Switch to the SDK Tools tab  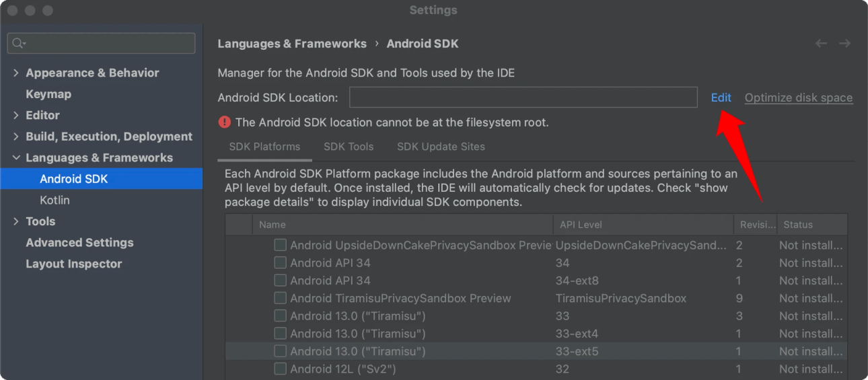(x=348, y=147)
